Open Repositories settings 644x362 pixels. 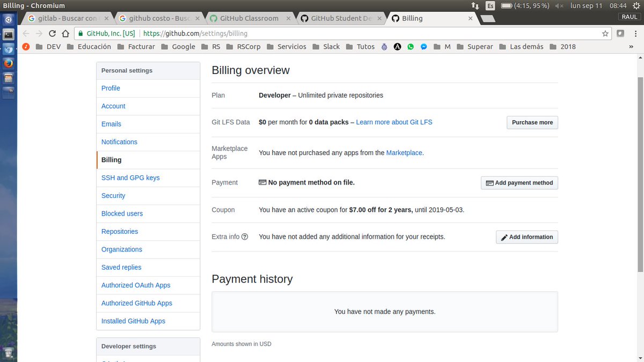pos(120,231)
